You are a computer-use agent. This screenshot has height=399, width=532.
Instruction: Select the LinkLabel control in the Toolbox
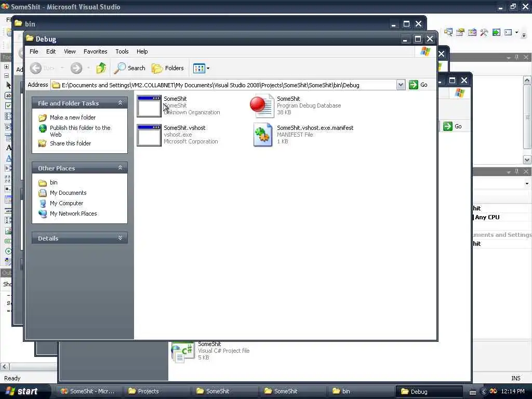[8, 158]
